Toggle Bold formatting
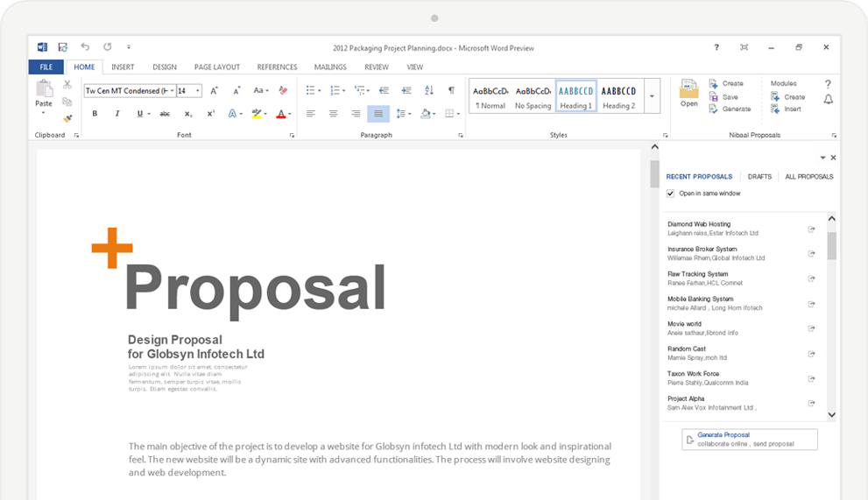 [95, 114]
